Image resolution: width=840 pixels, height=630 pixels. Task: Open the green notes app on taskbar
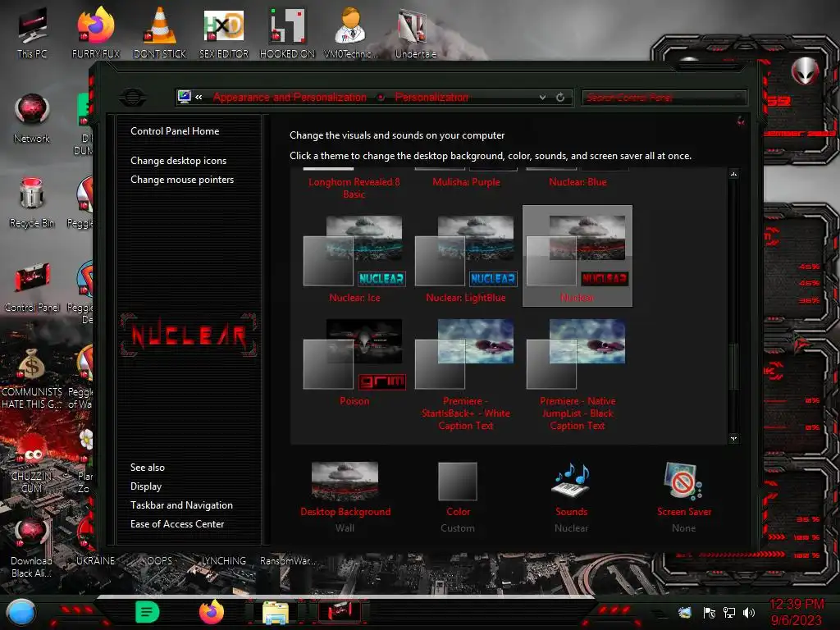(148, 612)
